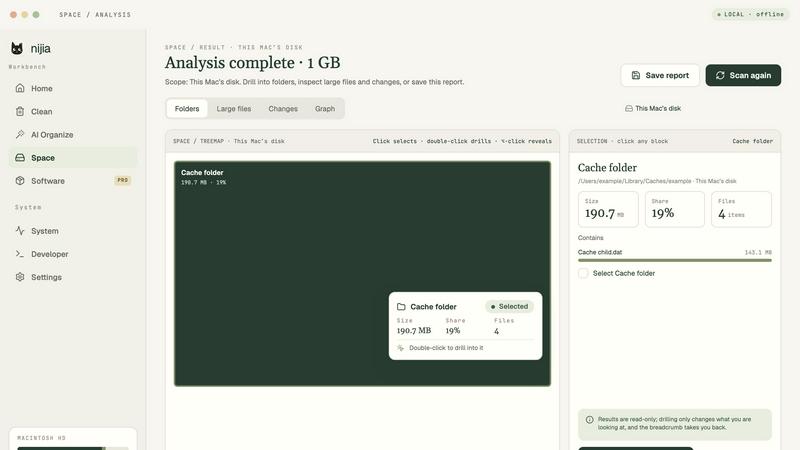
Task: Open the Graph tab
Action: (x=325, y=109)
